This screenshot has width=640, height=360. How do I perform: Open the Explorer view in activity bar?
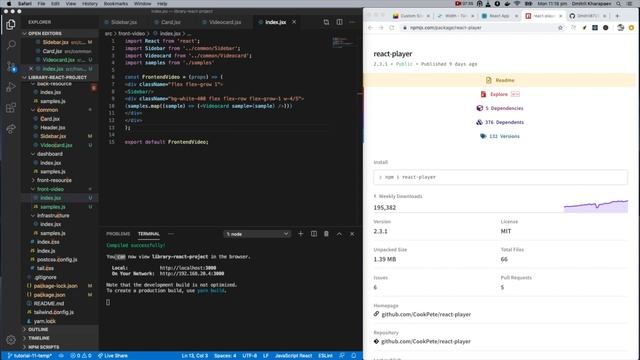(11, 24)
